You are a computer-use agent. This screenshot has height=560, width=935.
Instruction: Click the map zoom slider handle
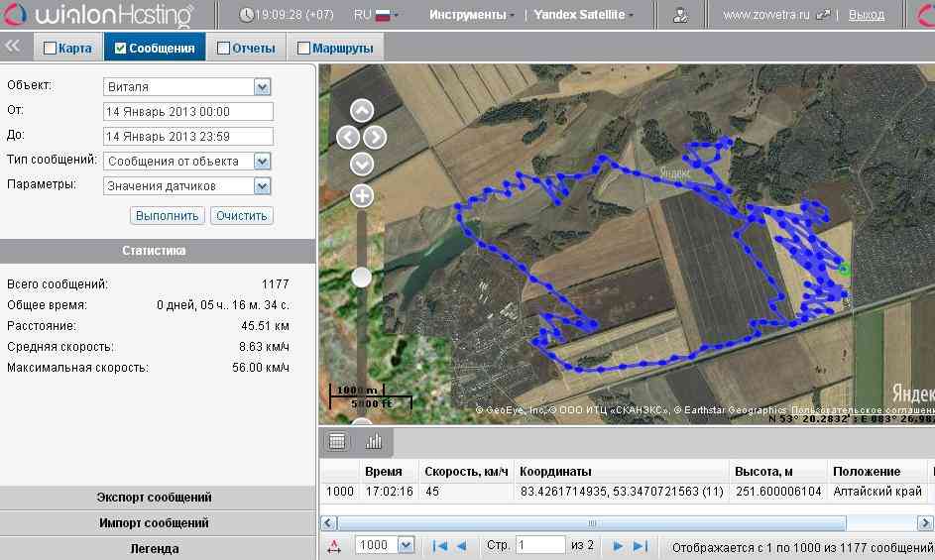[362, 277]
